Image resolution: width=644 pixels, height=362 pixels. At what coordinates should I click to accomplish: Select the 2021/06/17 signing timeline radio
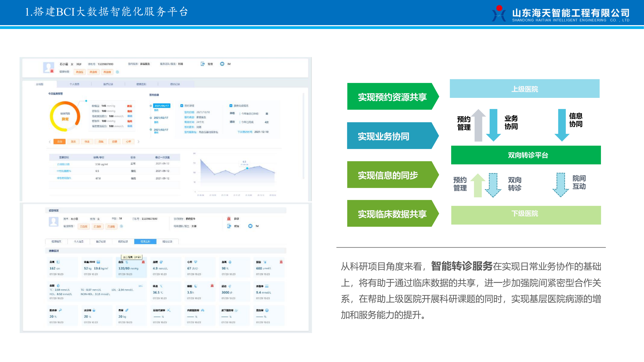tap(151, 106)
